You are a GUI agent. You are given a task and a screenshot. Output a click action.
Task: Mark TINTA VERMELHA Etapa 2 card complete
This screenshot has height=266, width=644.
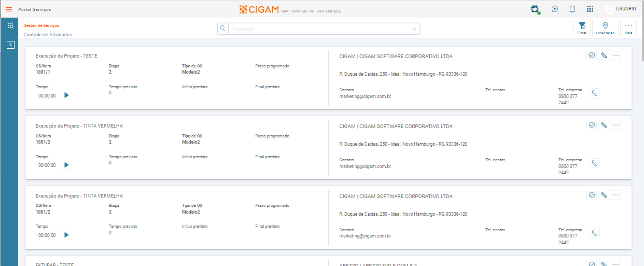592,125
